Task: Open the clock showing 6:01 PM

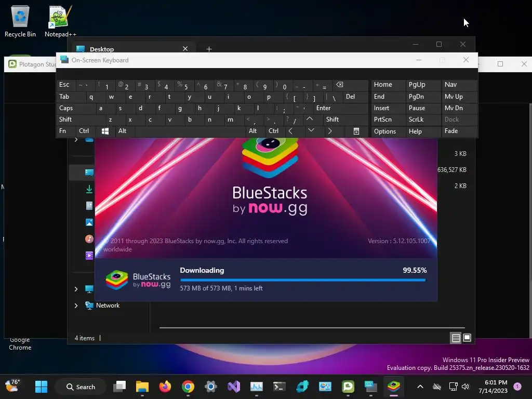Action: click(493, 387)
